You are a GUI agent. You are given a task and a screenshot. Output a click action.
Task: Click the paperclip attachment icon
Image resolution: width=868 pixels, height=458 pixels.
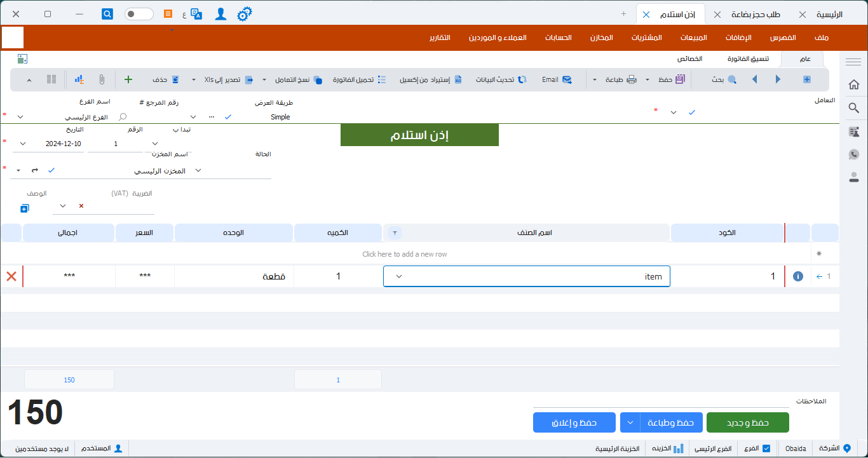click(101, 79)
